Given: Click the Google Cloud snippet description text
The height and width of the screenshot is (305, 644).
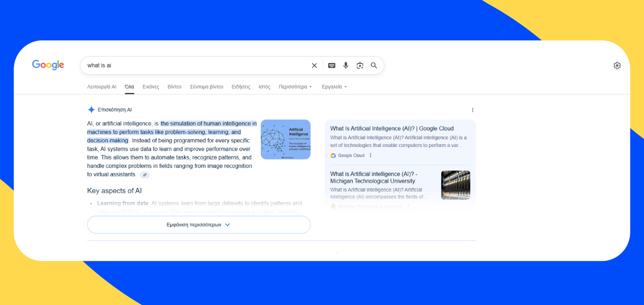Looking at the screenshot, I should [x=398, y=142].
